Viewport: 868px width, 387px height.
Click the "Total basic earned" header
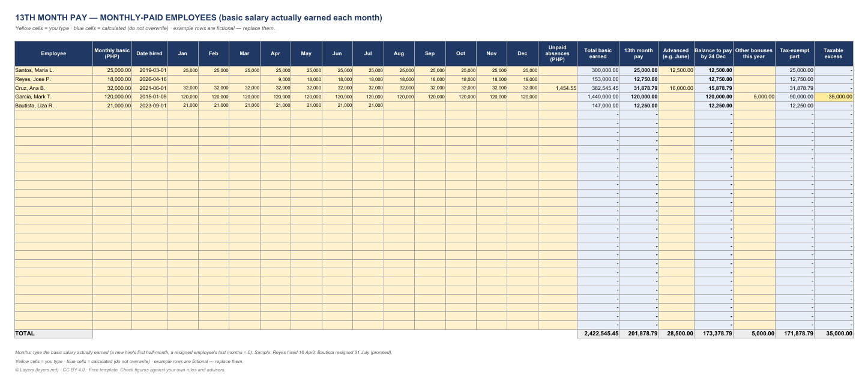pos(598,53)
